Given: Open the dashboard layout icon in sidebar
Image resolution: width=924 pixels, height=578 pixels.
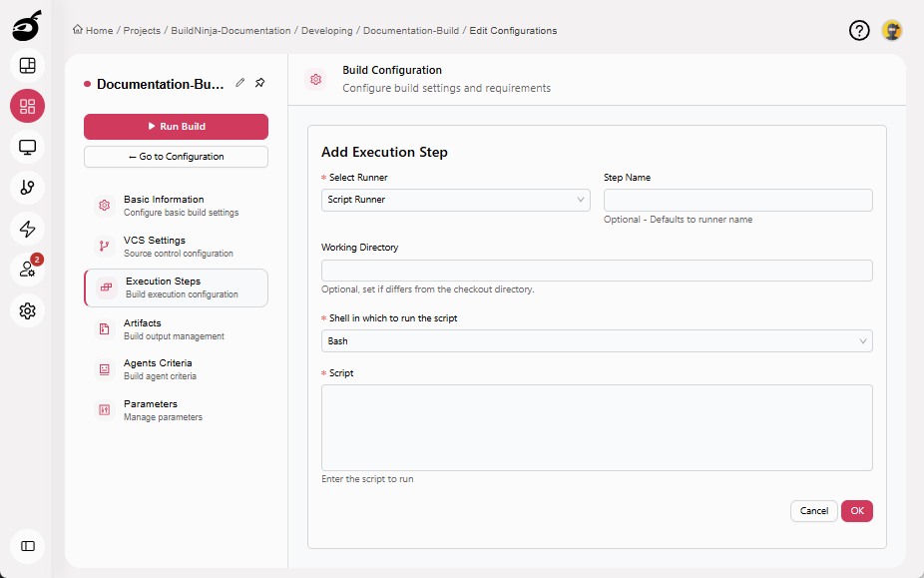Looking at the screenshot, I should [x=27, y=66].
